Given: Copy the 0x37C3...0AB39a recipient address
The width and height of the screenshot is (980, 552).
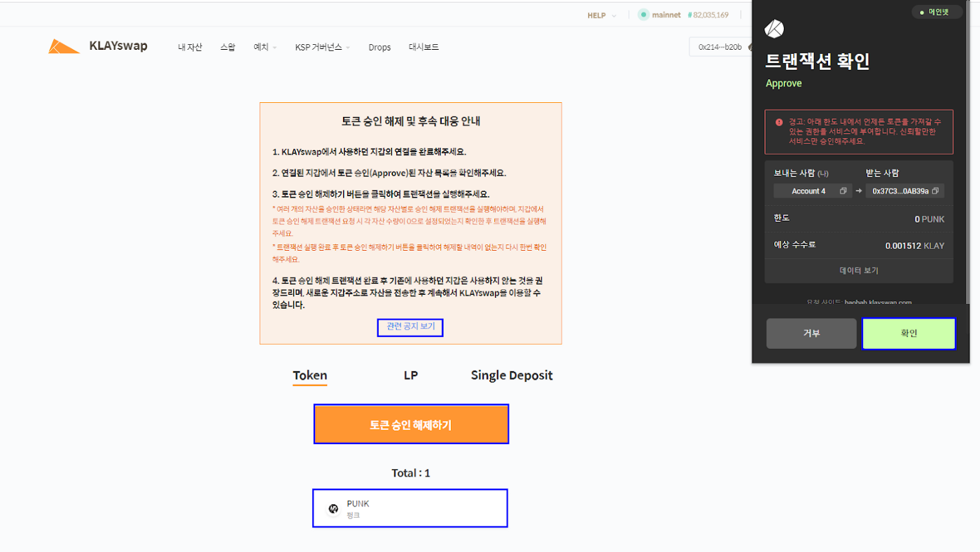Looking at the screenshot, I should tap(935, 191).
